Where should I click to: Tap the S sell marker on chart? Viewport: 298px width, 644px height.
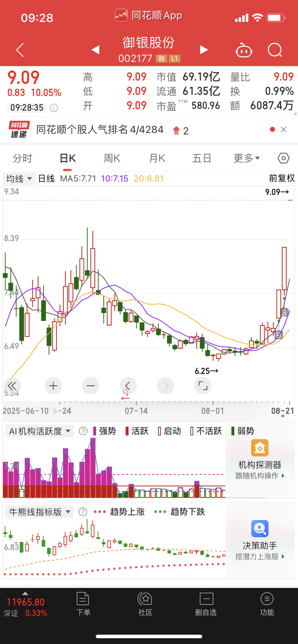[284, 312]
